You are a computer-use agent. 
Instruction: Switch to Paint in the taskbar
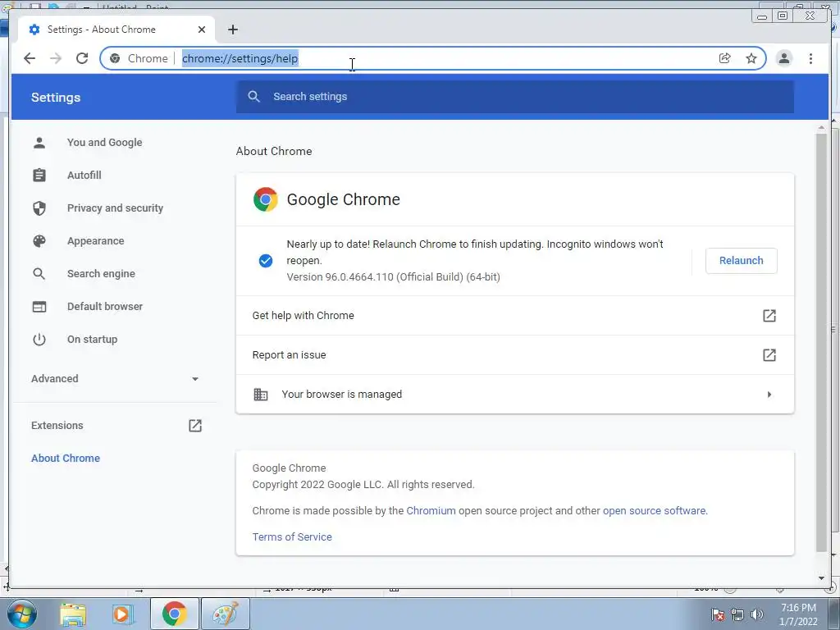(x=225, y=614)
